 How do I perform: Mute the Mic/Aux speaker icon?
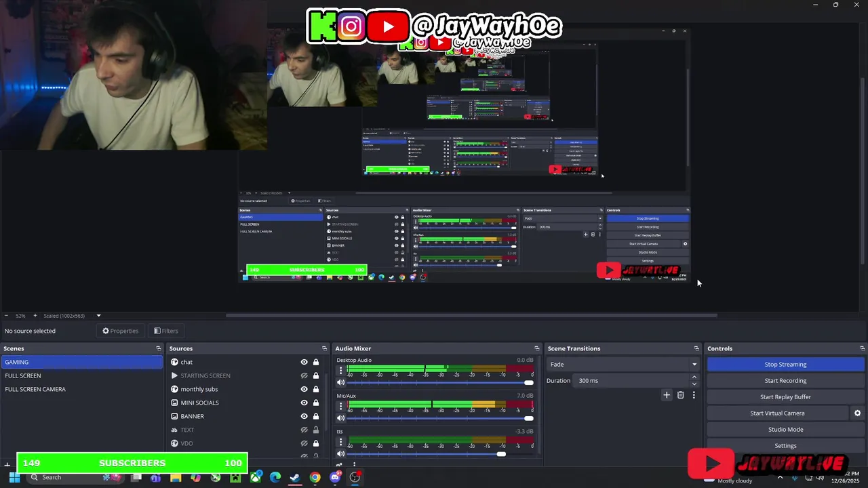(x=341, y=418)
